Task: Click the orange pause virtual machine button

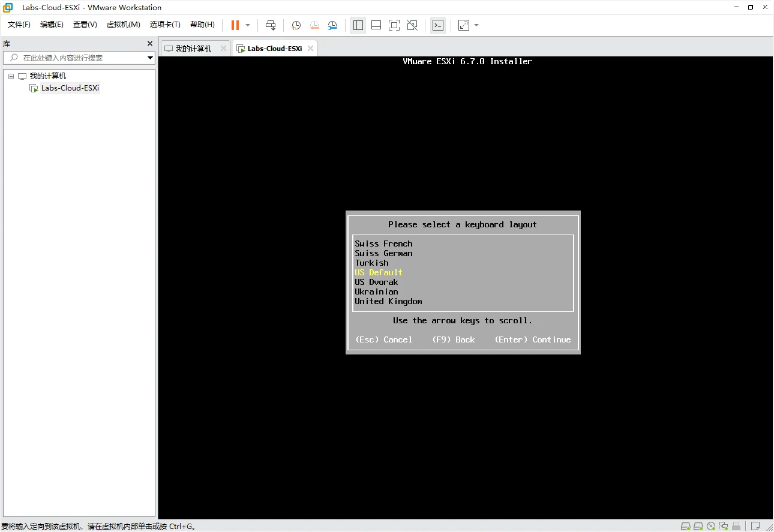Action: click(235, 25)
